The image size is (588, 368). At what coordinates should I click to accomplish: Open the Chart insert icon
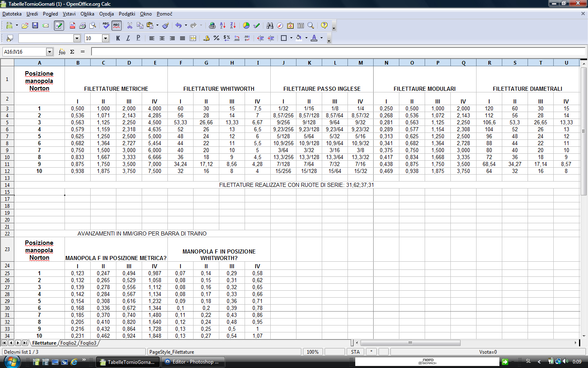246,25
